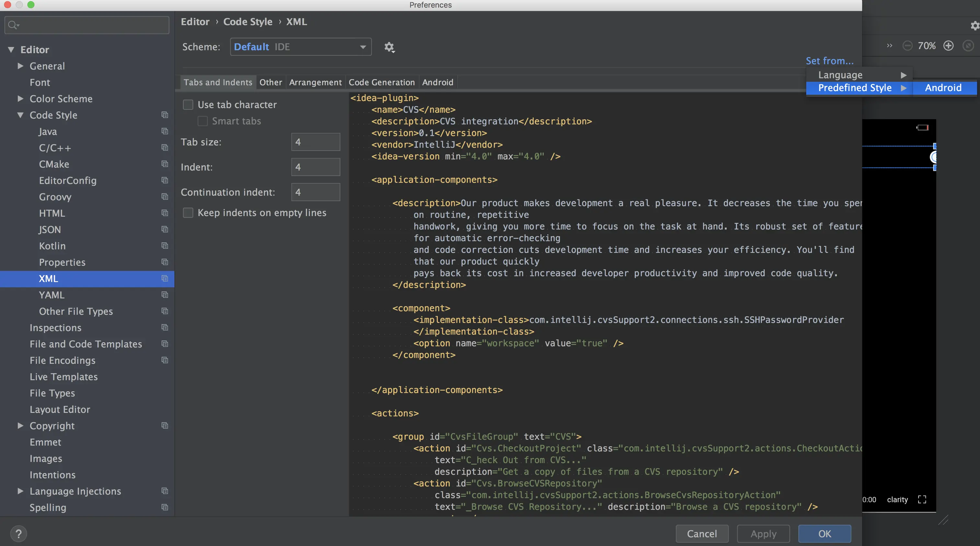Toggle Keep indents on empty lines

(x=188, y=213)
